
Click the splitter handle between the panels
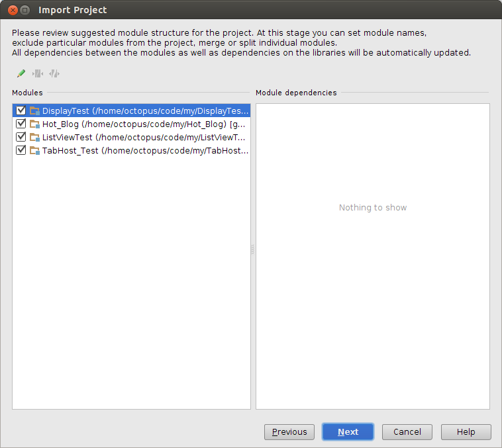tap(253, 249)
